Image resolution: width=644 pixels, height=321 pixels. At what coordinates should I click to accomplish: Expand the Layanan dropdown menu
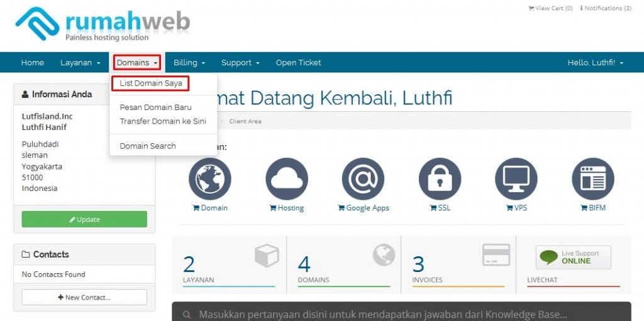[x=80, y=63]
